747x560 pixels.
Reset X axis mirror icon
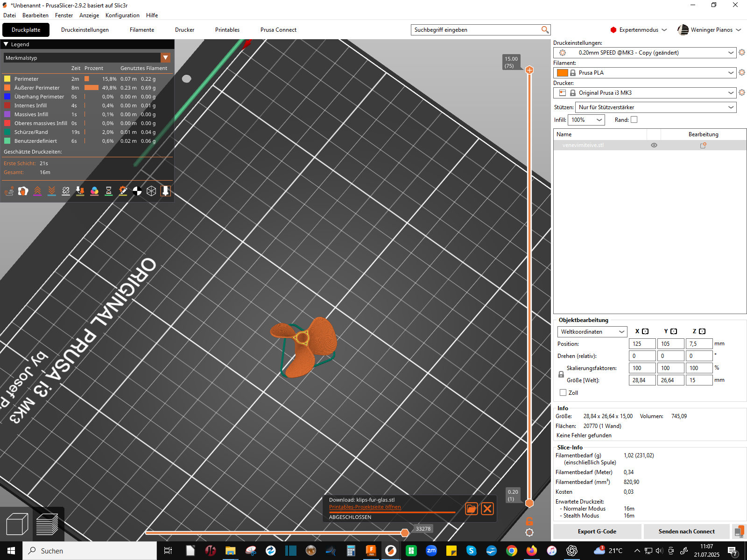point(645,331)
